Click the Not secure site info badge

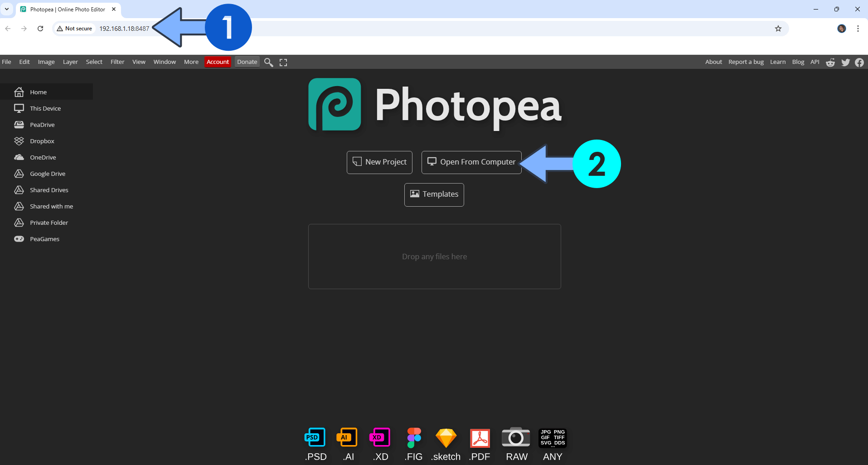[x=75, y=29]
